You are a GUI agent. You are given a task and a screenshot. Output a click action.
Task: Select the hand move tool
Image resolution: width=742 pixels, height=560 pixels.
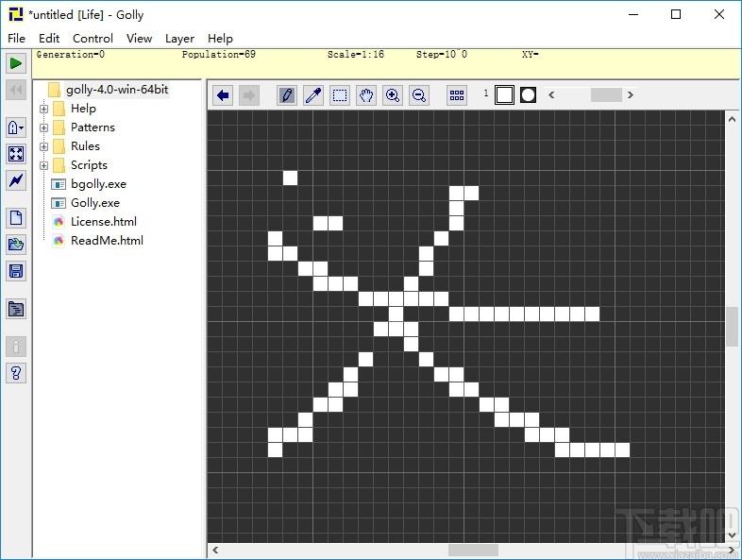click(366, 95)
